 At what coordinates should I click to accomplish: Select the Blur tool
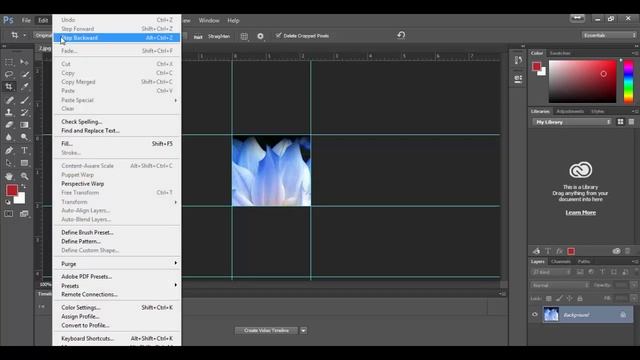click(9, 137)
